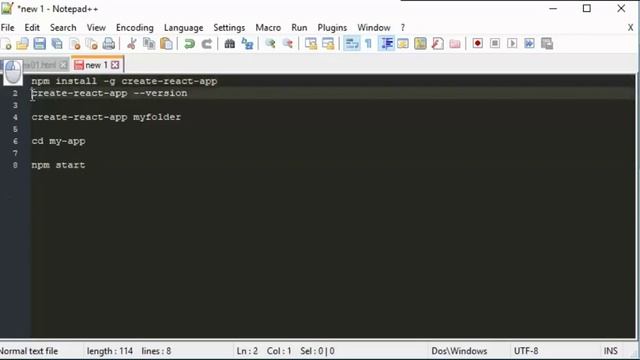Viewport: 640px width, 360px height.
Task: Cut selection using the scissors icon
Action: point(131,44)
